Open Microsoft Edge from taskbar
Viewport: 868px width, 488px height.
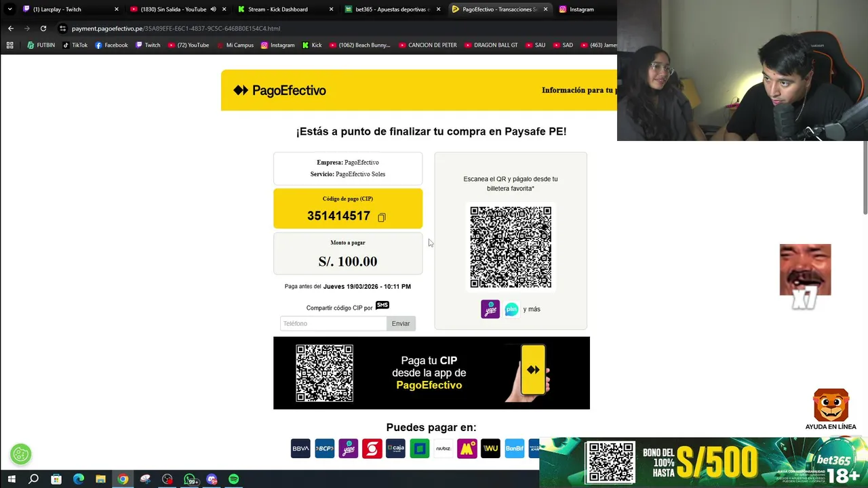[78, 479]
